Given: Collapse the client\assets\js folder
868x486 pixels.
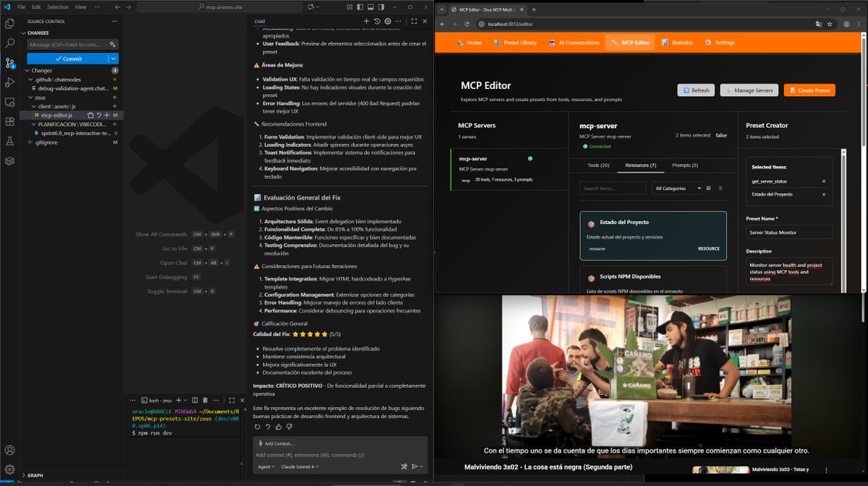Looking at the screenshot, I should coord(35,106).
